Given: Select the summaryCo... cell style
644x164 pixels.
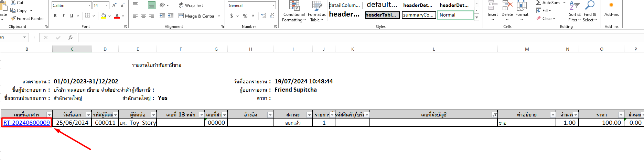Looking at the screenshot, I should coord(419,15).
